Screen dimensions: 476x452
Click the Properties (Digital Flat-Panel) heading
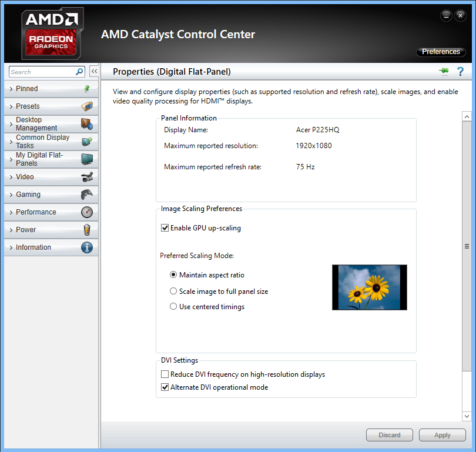(172, 72)
